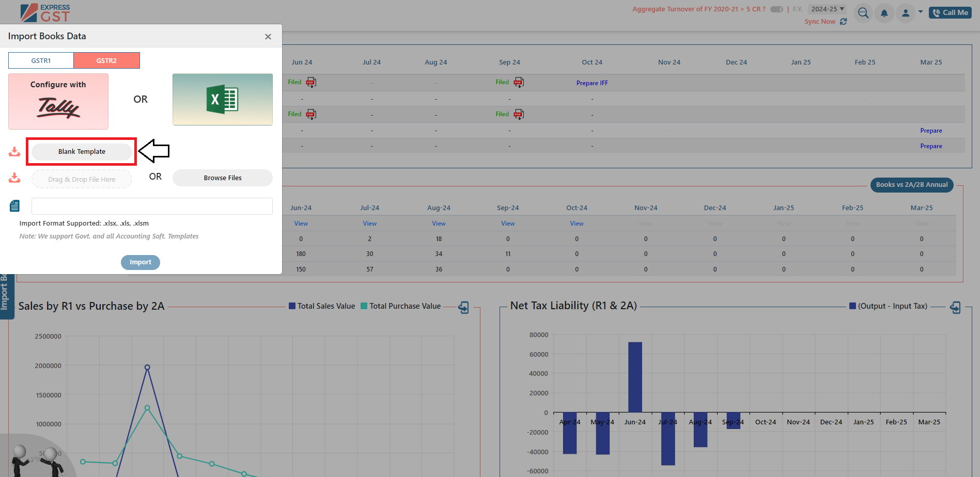Image resolution: width=980 pixels, height=477 pixels.
Task: Click the upper Prepare link under Mar 25
Action: click(931, 131)
